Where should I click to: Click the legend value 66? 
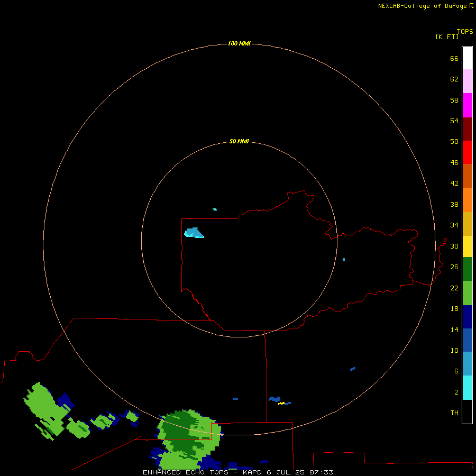pos(454,58)
